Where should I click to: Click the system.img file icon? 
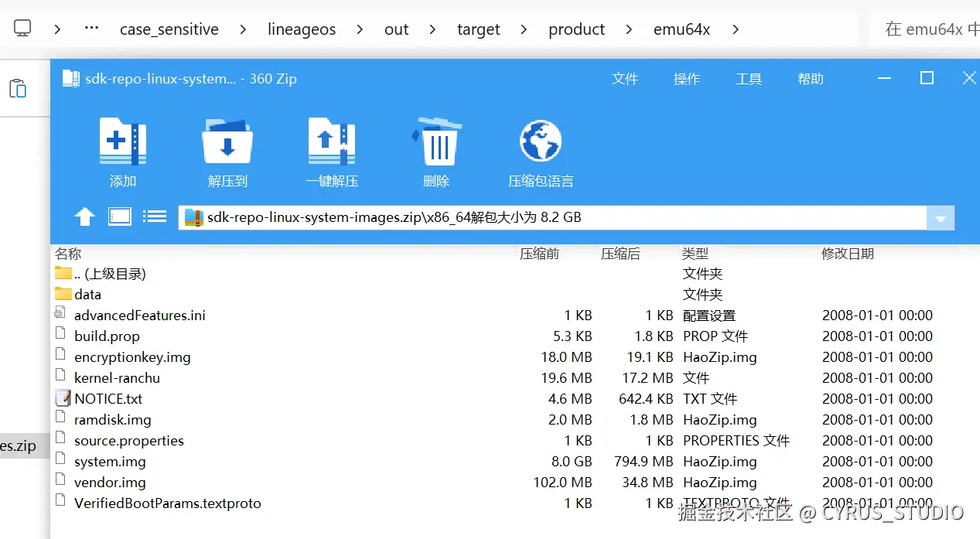[60, 459]
